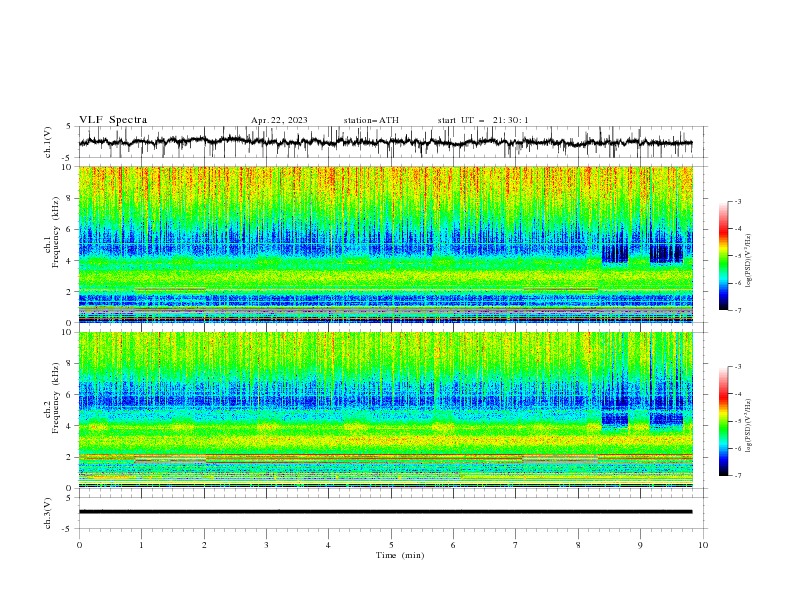Click time axis tick label '10'
The image size is (792, 612).
pos(703,545)
